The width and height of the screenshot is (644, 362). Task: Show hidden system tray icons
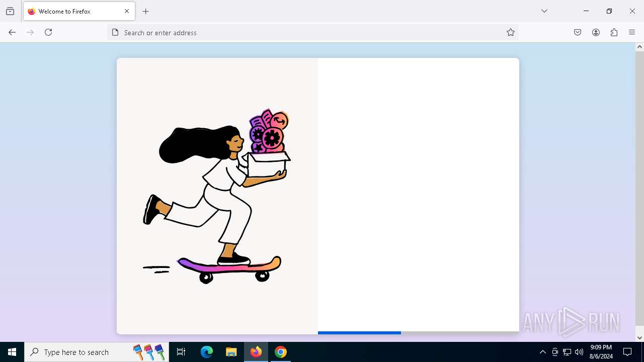pos(542,352)
